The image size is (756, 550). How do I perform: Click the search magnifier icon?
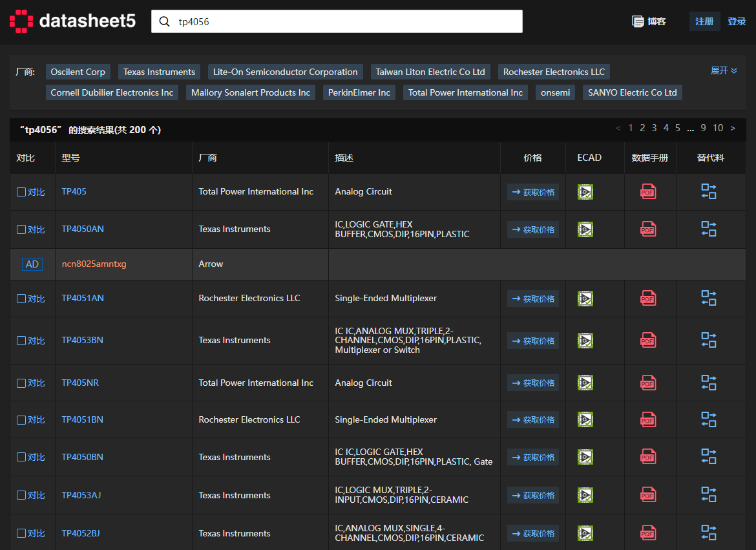(x=164, y=22)
